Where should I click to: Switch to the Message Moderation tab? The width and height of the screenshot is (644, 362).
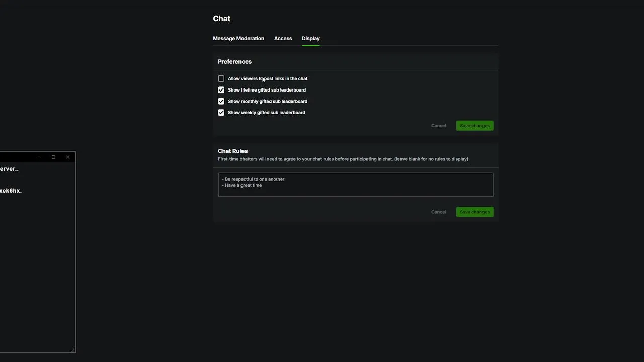pyautogui.click(x=238, y=38)
